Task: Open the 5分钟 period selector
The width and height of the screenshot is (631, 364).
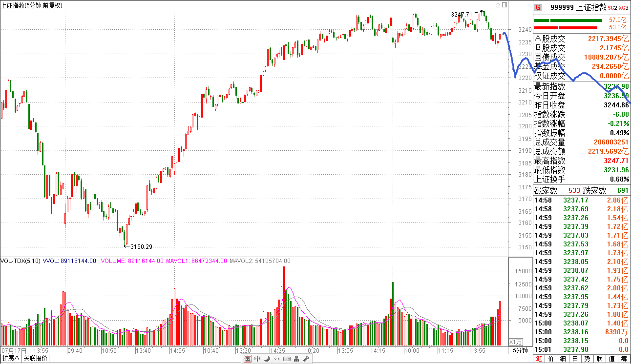Action: (x=520, y=350)
